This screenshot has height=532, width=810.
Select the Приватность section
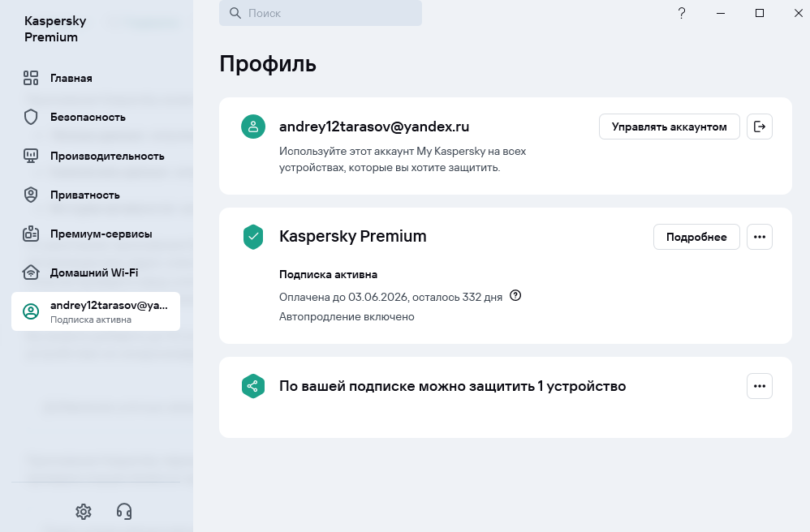96,195
